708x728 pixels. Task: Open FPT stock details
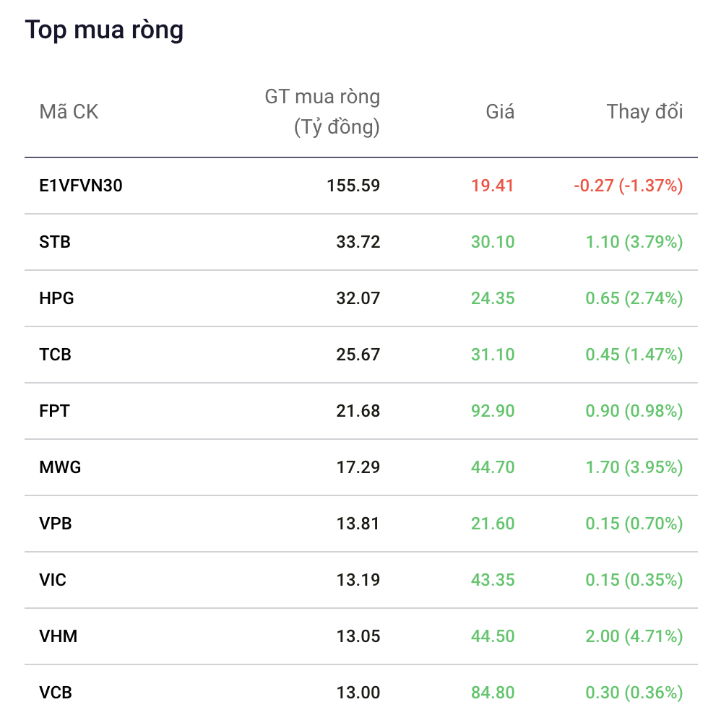[x=54, y=411]
